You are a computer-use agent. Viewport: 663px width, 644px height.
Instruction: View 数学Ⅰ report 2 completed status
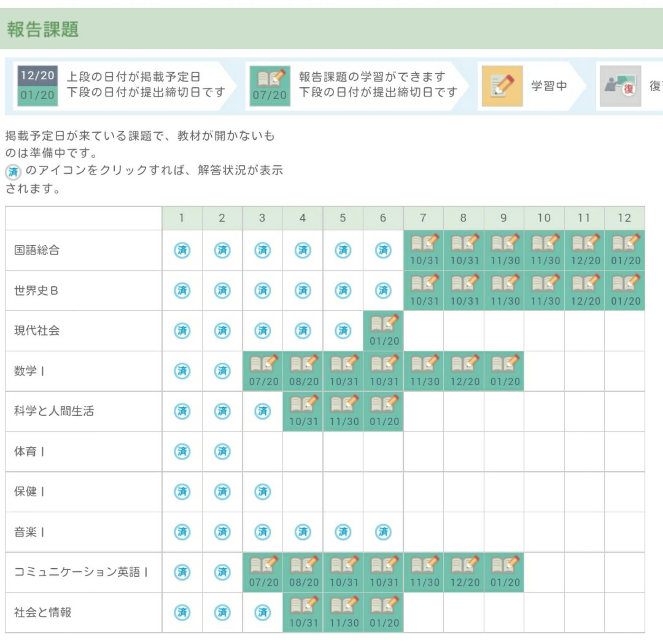(222, 371)
